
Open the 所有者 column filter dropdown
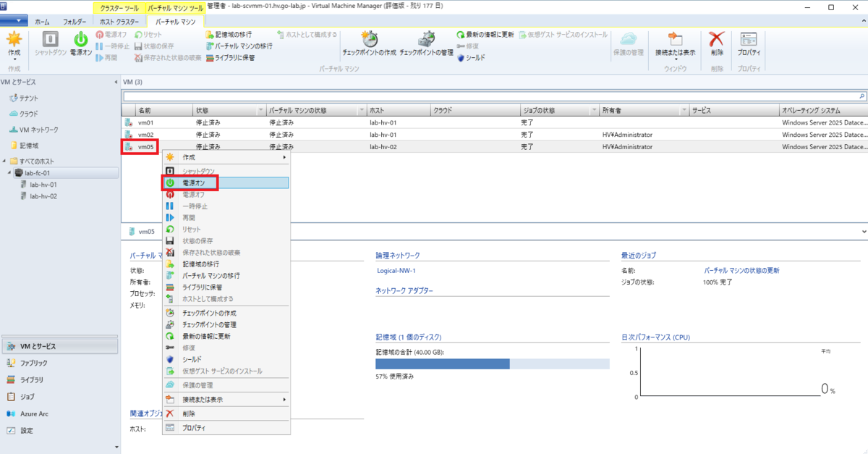click(x=684, y=111)
